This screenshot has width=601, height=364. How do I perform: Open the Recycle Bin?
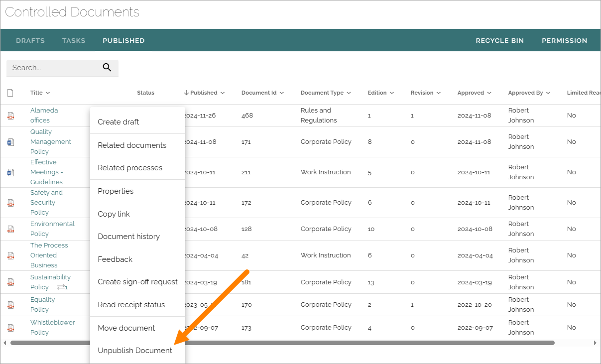point(500,41)
